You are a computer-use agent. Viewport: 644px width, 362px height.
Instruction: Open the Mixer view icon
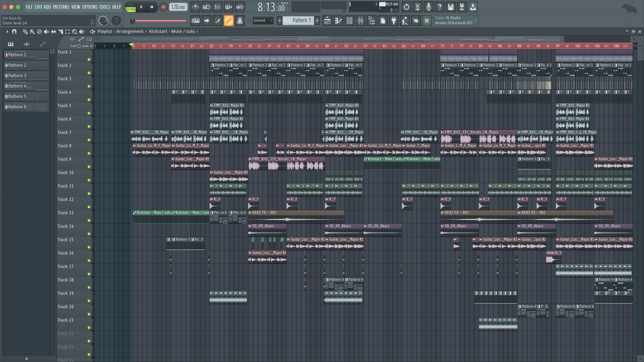(x=361, y=21)
